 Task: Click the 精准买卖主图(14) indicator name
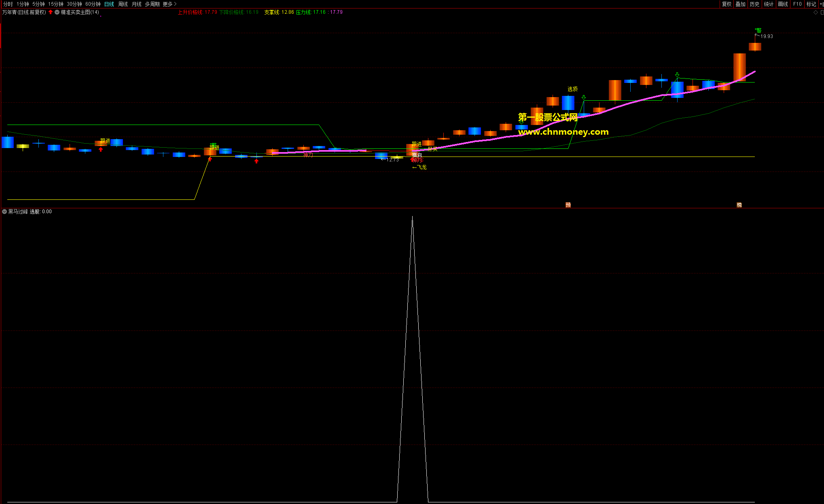tap(80, 12)
